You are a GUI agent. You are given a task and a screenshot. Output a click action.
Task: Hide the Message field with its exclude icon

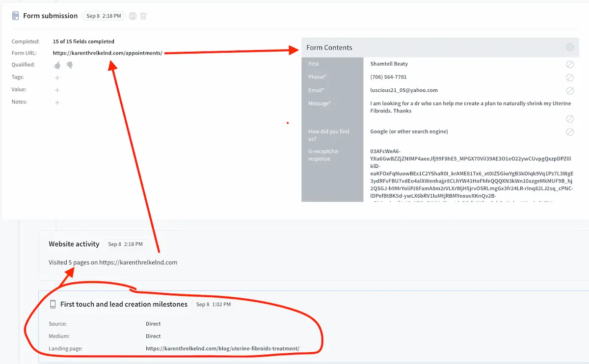[569, 119]
